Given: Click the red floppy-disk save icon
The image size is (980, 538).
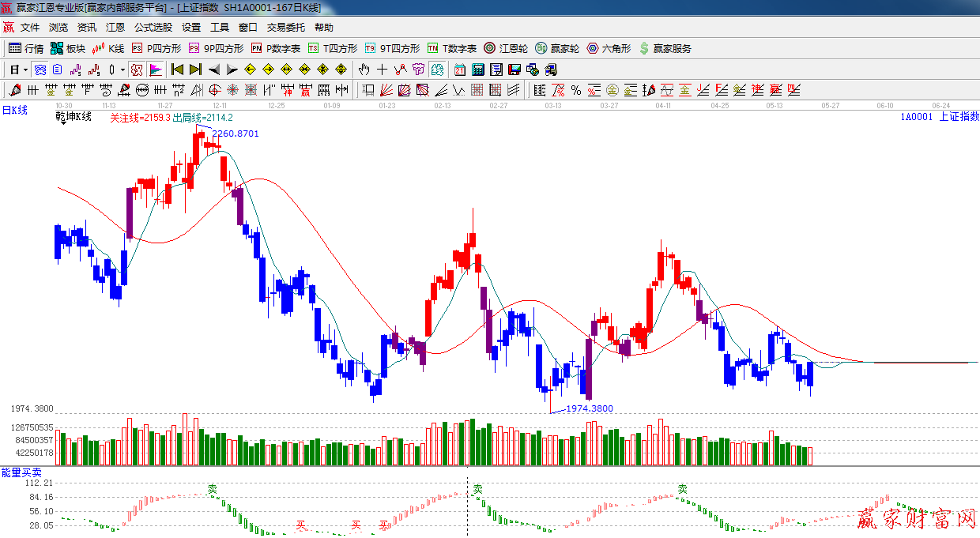Looking at the screenshot, I should (x=514, y=70).
